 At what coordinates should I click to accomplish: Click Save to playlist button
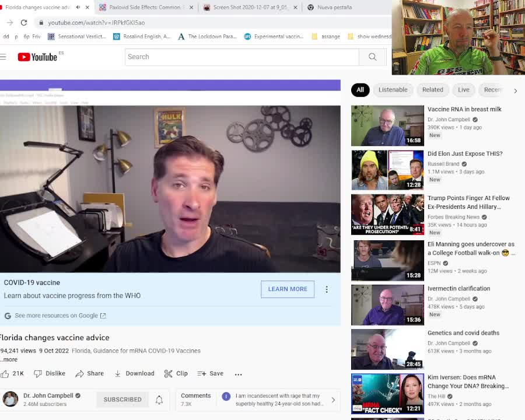pyautogui.click(x=210, y=373)
